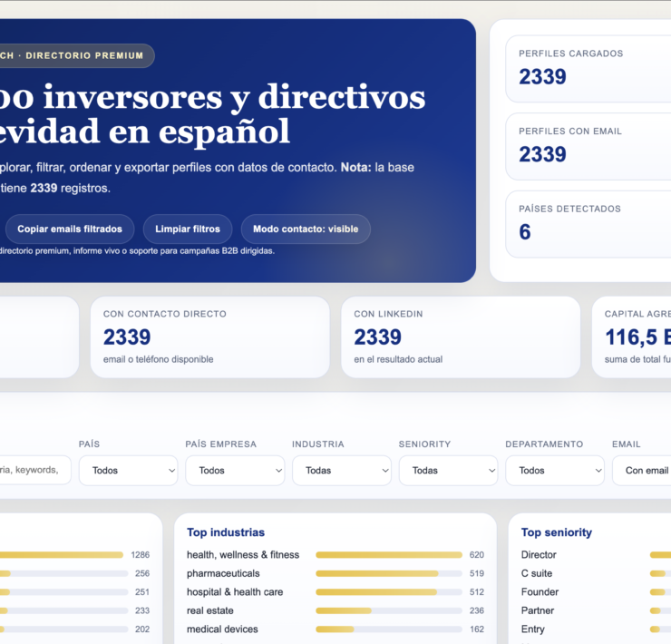Image resolution: width=671 pixels, height=644 pixels.
Task: Select the Con LinkedIn stat card
Action: pyautogui.click(x=460, y=337)
